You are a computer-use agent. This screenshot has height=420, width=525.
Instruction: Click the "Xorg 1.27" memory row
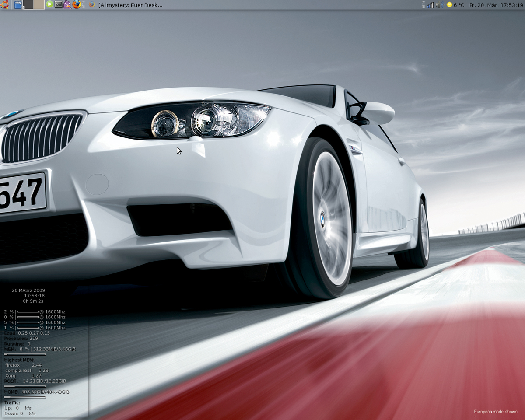pyautogui.click(x=23, y=376)
